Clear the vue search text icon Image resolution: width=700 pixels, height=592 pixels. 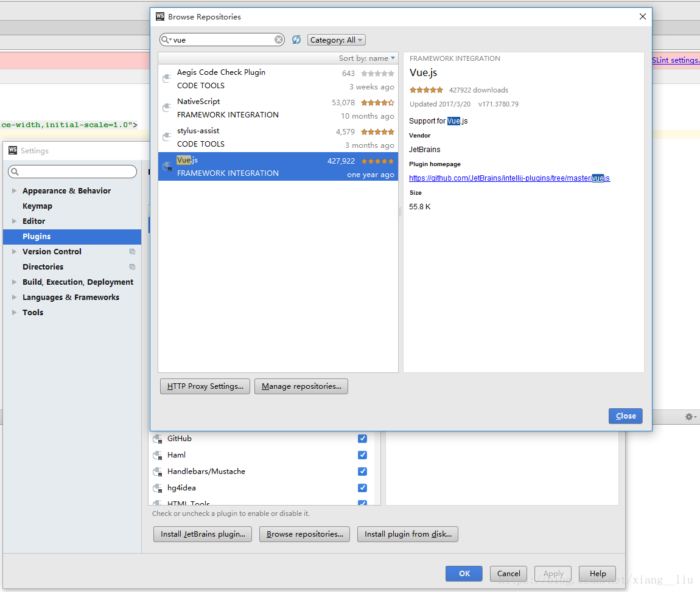[279, 40]
